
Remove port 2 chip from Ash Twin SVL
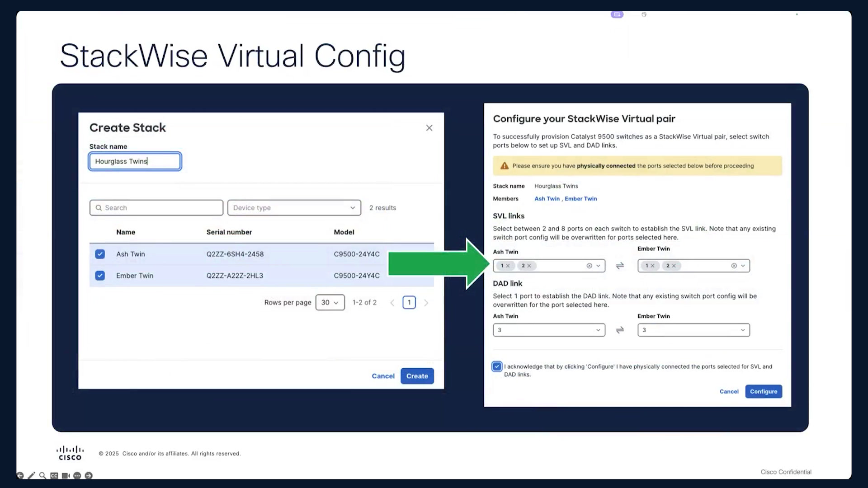click(529, 266)
